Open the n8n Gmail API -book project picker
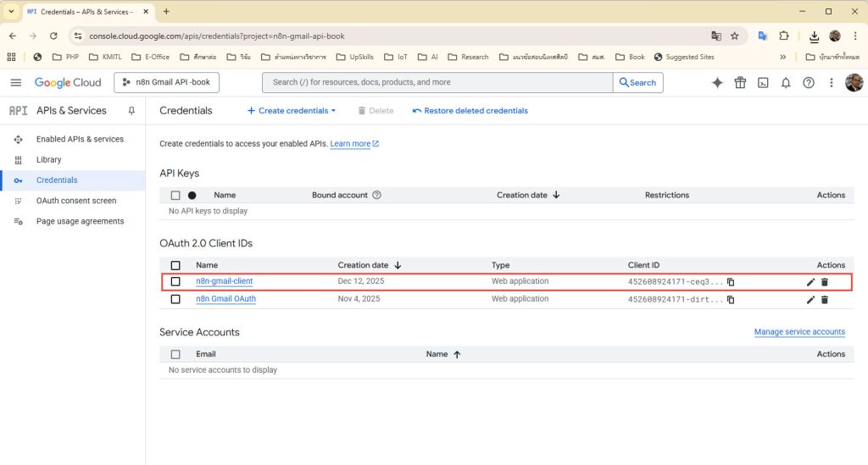The height and width of the screenshot is (465, 868). [167, 82]
